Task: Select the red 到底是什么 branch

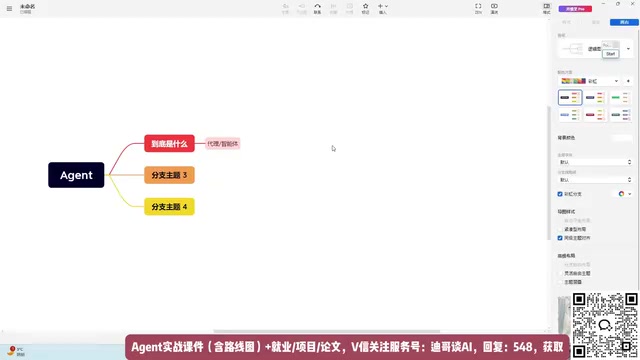Action: [x=169, y=144]
